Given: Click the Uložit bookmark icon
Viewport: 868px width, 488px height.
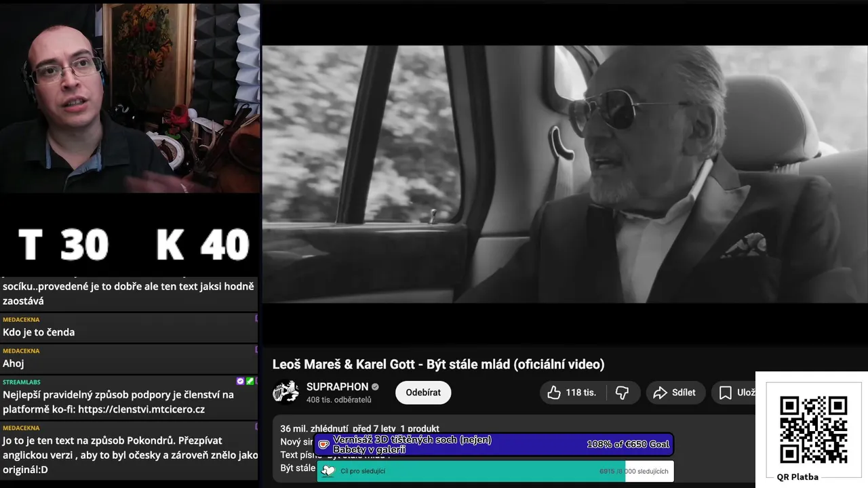Looking at the screenshot, I should tap(725, 392).
